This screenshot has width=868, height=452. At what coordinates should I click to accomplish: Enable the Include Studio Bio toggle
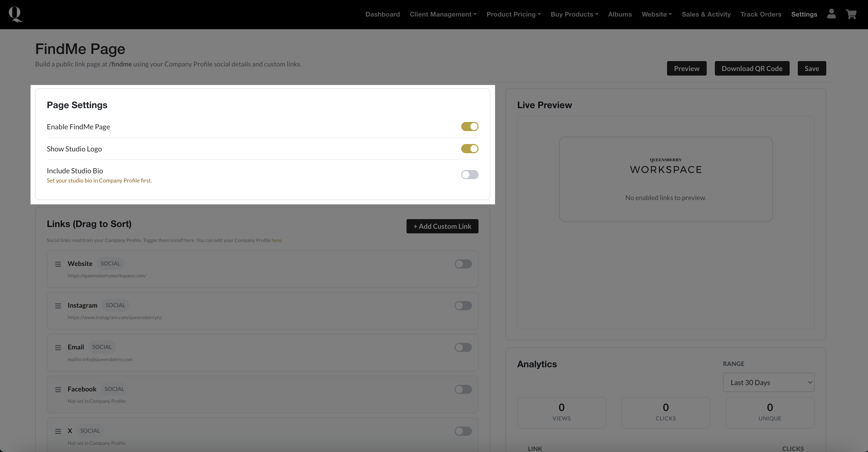click(x=469, y=174)
